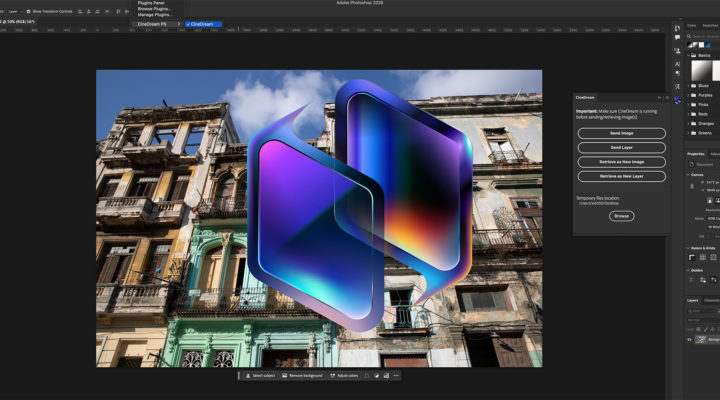Expand the Greens gradient folder
The image size is (720, 400).
(688, 133)
